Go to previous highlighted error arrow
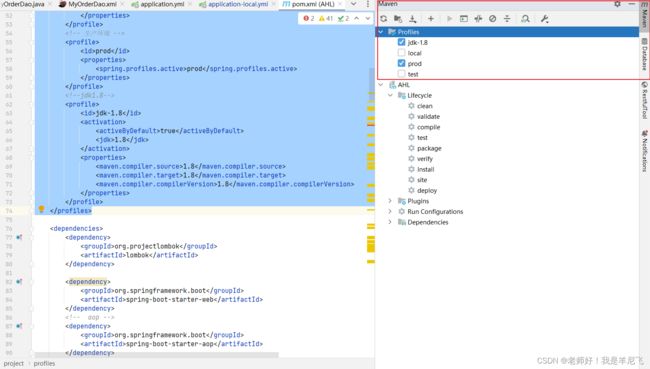650x369 pixels. [x=357, y=18]
